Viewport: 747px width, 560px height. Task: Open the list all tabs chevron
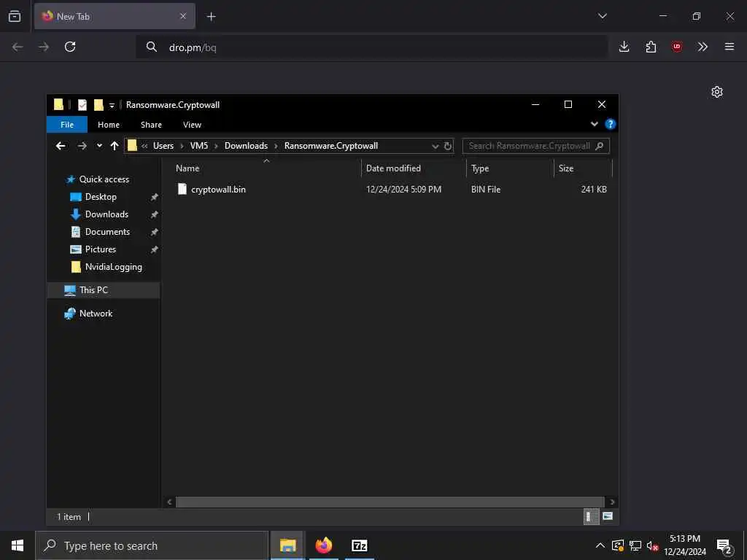click(x=602, y=16)
